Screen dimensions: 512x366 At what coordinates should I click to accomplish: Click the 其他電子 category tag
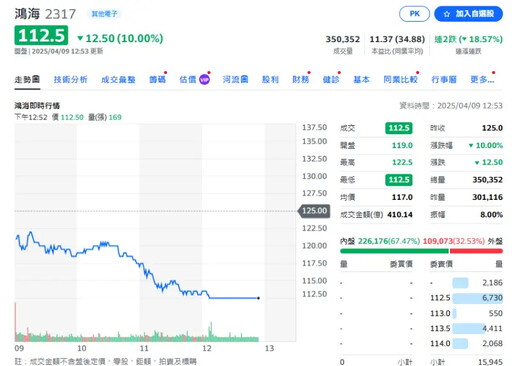pyautogui.click(x=104, y=14)
